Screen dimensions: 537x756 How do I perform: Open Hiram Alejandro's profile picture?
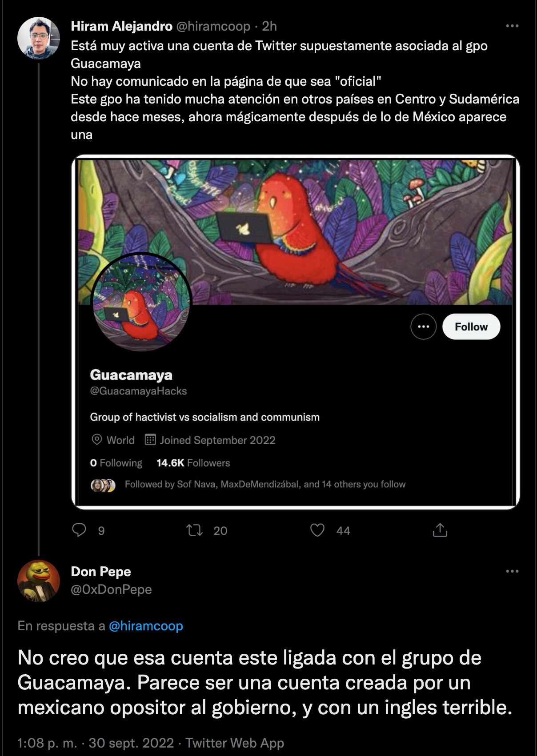click(39, 38)
